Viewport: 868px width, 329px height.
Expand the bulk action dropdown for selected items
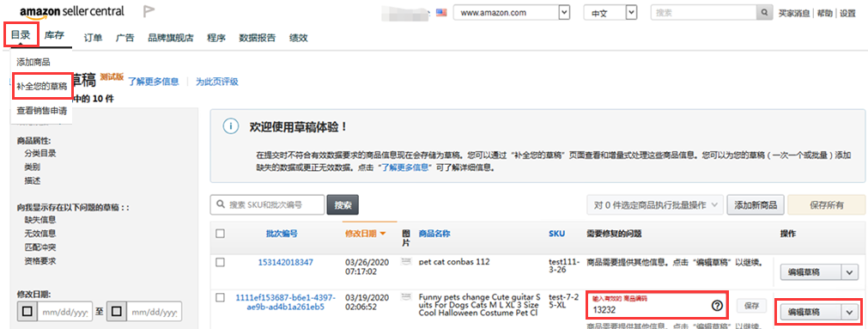pos(655,205)
